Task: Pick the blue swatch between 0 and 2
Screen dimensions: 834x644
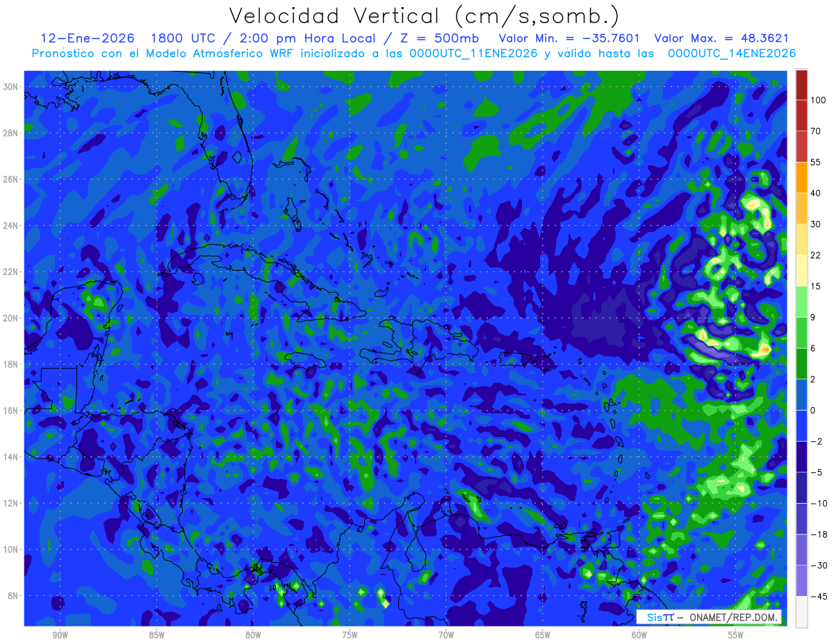Action: 801,394
